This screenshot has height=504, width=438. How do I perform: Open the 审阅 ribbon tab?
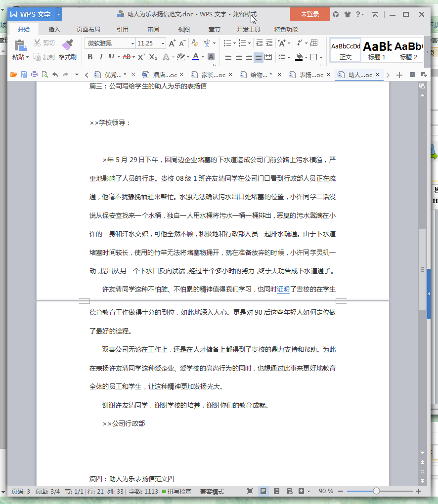pyautogui.click(x=153, y=29)
